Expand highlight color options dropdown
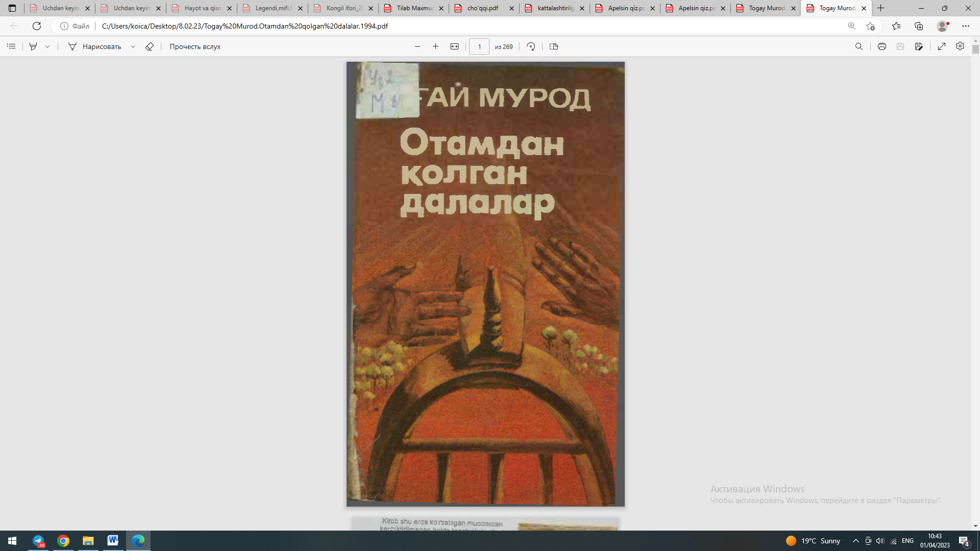This screenshot has width=980, height=551. [47, 46]
